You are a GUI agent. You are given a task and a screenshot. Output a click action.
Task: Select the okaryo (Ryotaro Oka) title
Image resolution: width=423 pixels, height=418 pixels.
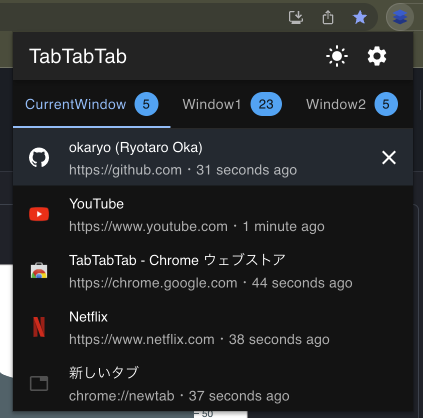click(x=136, y=147)
